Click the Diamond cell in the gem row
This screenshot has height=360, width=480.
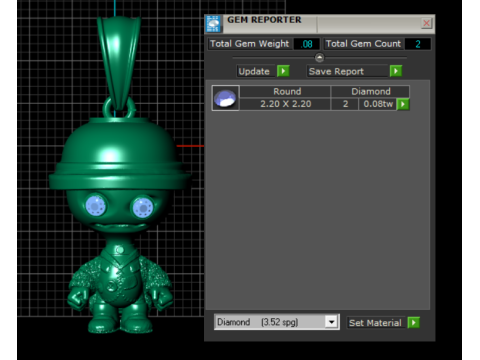(370, 91)
